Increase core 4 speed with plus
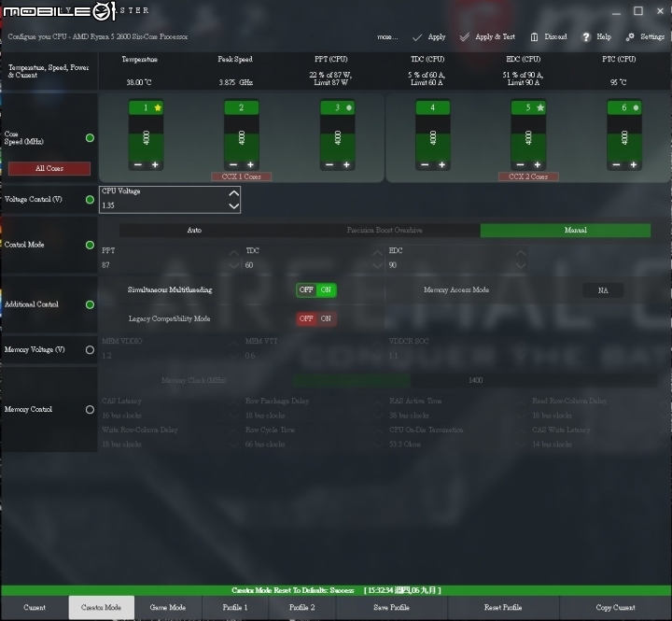Screen dimensions: 672x621 (x=441, y=164)
